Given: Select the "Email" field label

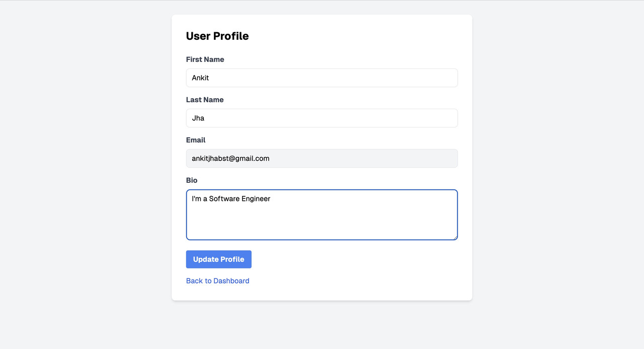Looking at the screenshot, I should 196,140.
